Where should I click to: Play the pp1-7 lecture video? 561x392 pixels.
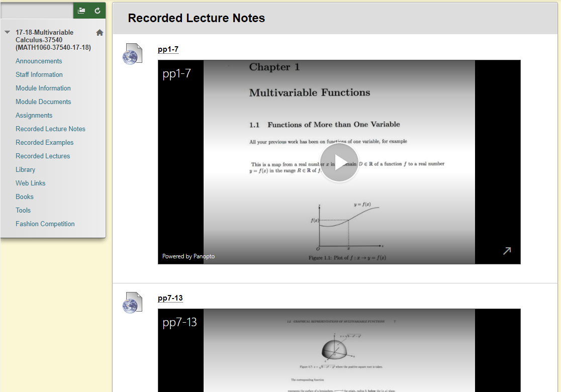pyautogui.click(x=339, y=162)
